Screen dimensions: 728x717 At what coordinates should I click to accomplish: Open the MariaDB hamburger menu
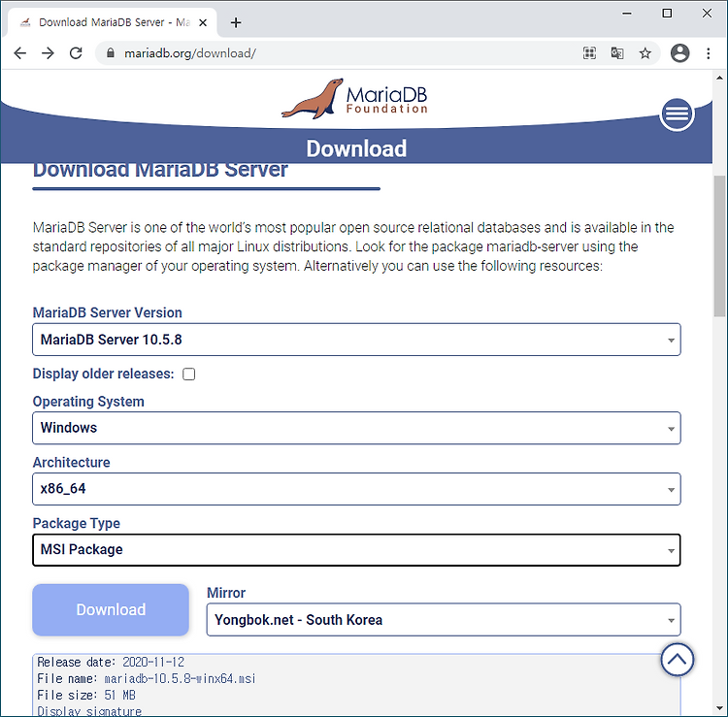pos(677,114)
